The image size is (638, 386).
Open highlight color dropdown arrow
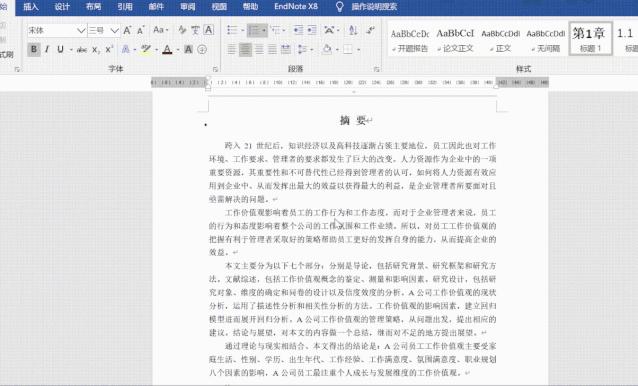tap(156, 50)
